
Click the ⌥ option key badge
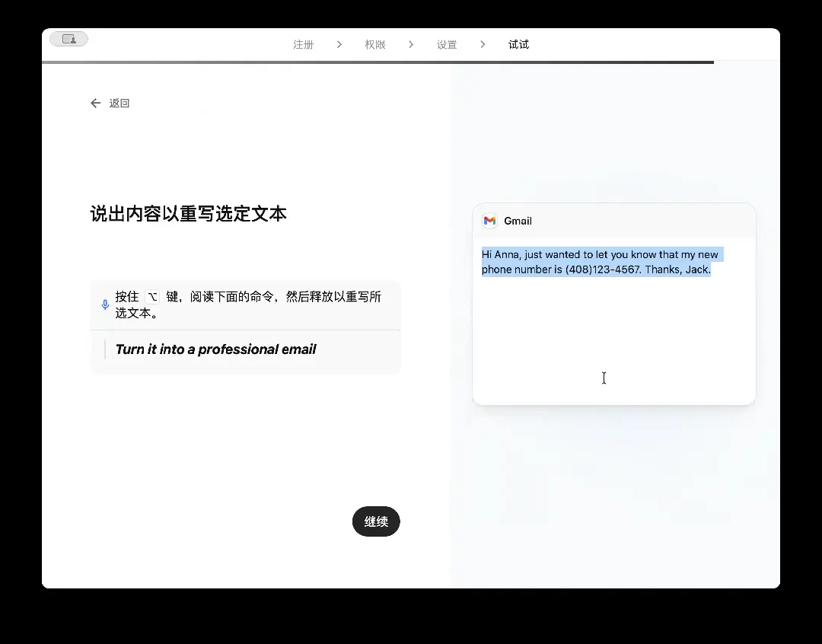point(151,296)
